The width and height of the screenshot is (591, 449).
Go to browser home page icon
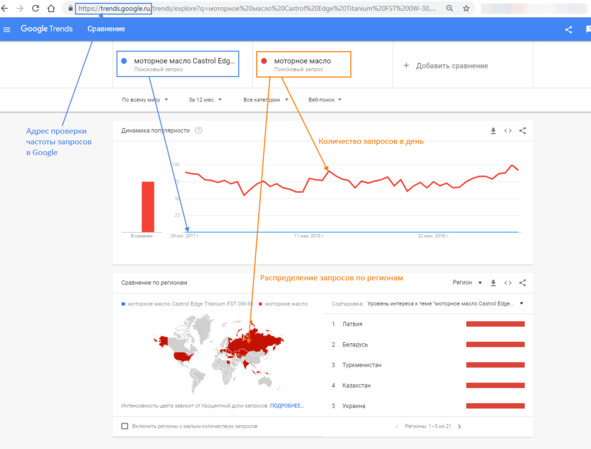point(51,8)
